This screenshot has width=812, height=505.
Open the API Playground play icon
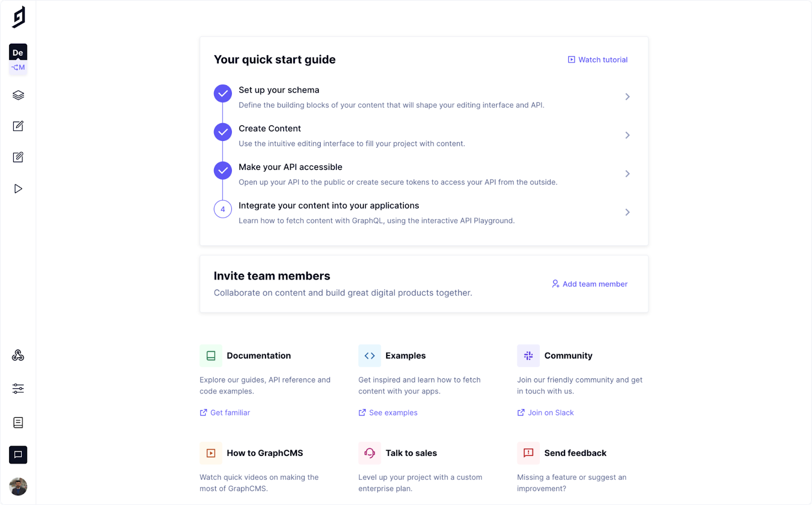pos(18,189)
